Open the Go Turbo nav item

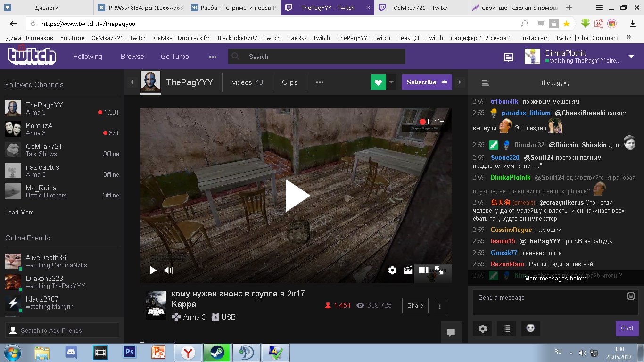click(175, 57)
